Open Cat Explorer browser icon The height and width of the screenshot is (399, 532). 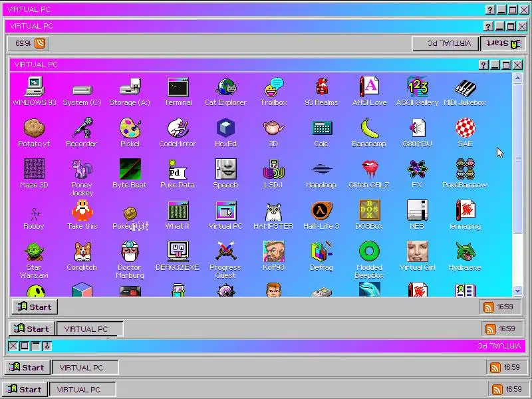click(x=225, y=87)
